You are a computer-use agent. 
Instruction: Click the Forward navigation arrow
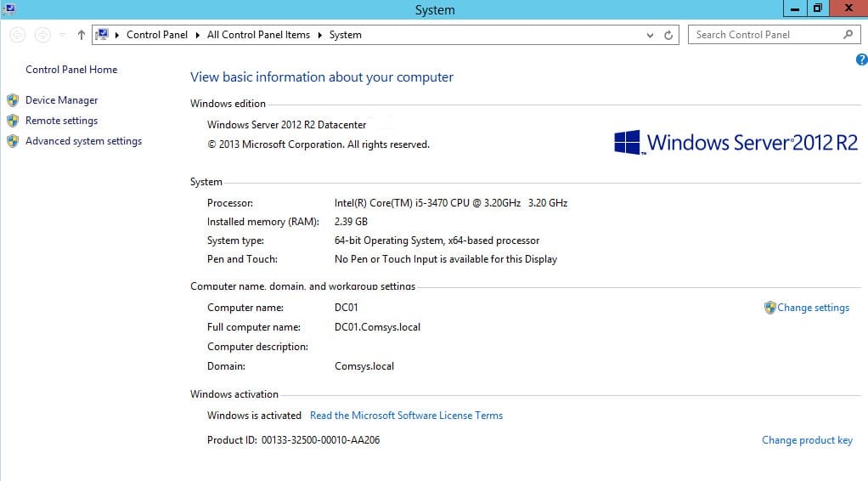(x=42, y=35)
